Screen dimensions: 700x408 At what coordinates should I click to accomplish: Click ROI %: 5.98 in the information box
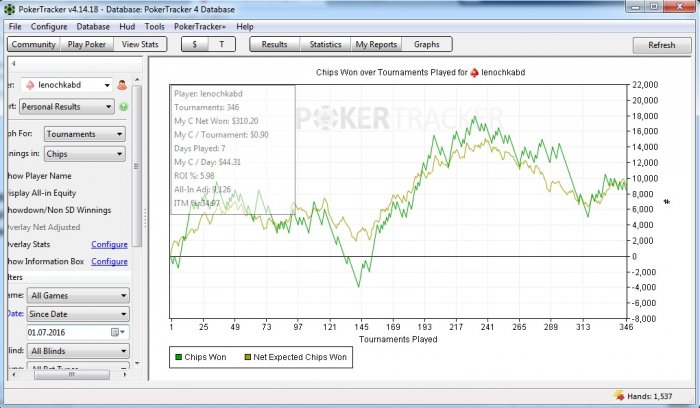pos(194,176)
